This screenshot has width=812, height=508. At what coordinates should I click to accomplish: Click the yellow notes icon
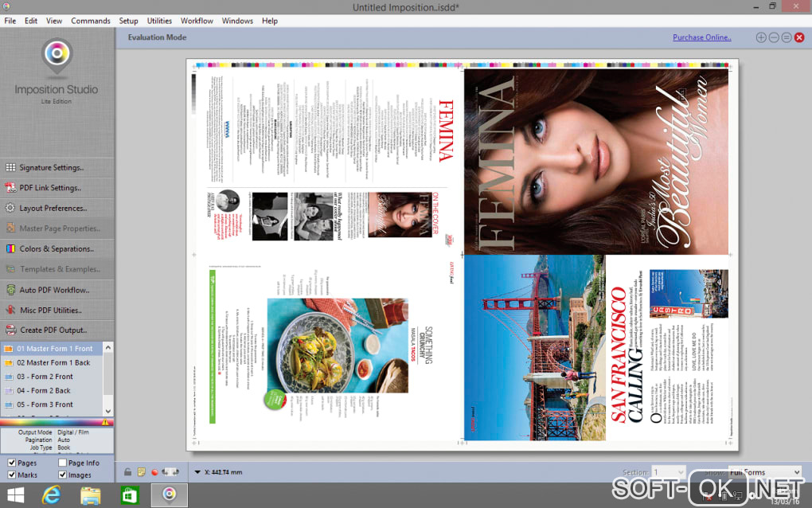[x=142, y=471]
